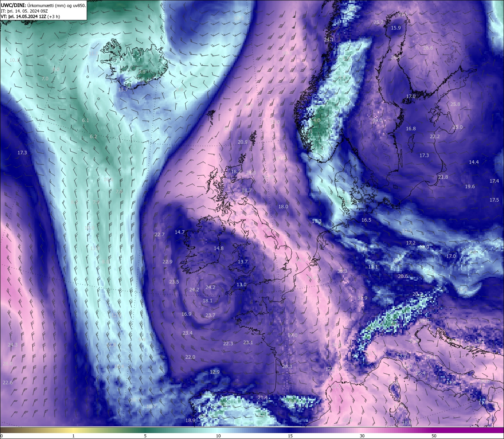Click the 22.7 value west of Ireland
The height and width of the screenshot is (439, 504).
pyautogui.click(x=159, y=235)
